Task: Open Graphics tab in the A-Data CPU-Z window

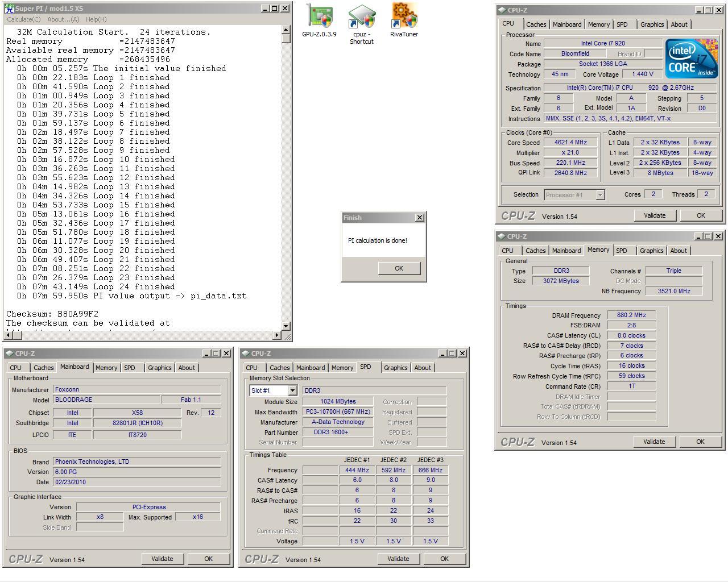Action: coord(395,368)
